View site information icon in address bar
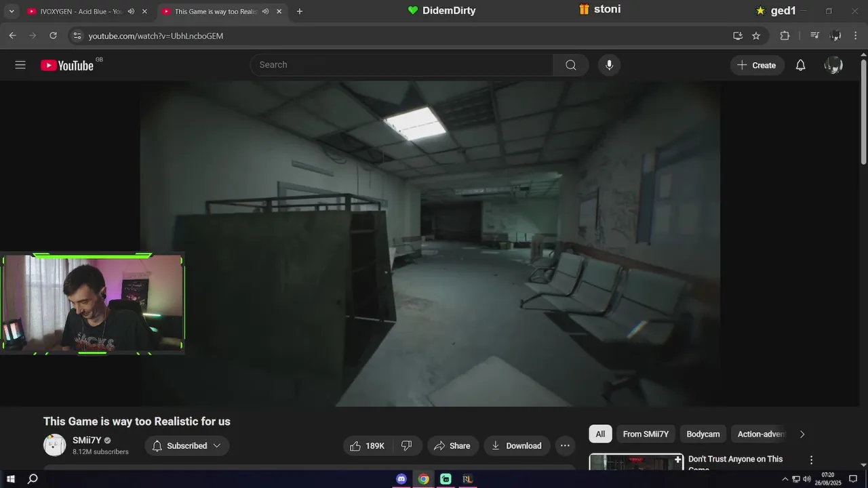Image resolution: width=868 pixels, height=488 pixels. pyautogui.click(x=77, y=36)
